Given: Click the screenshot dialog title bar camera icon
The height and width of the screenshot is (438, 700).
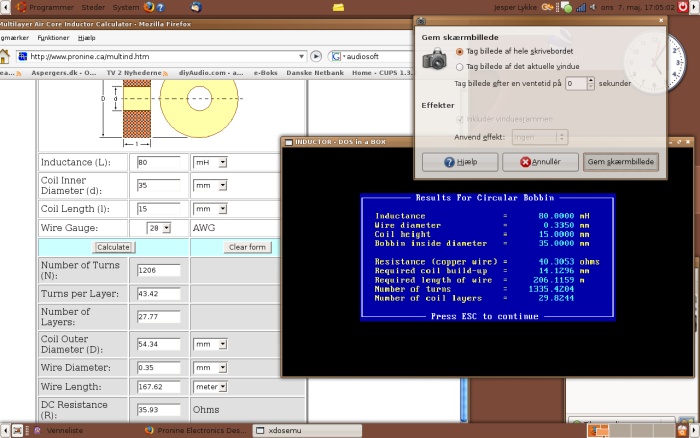Looking at the screenshot, I should [x=421, y=21].
